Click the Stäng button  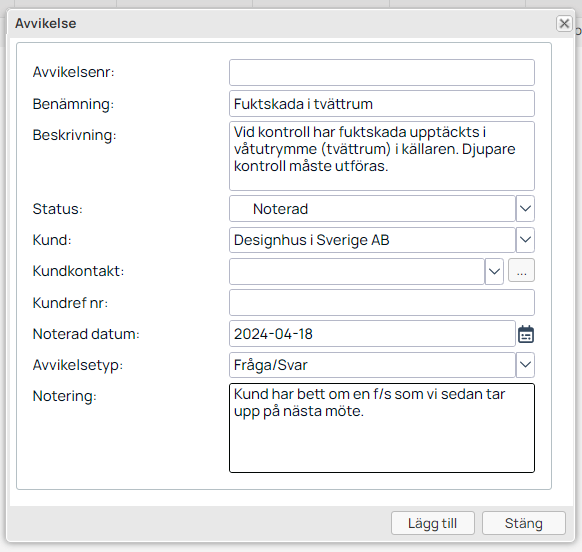[x=524, y=523]
